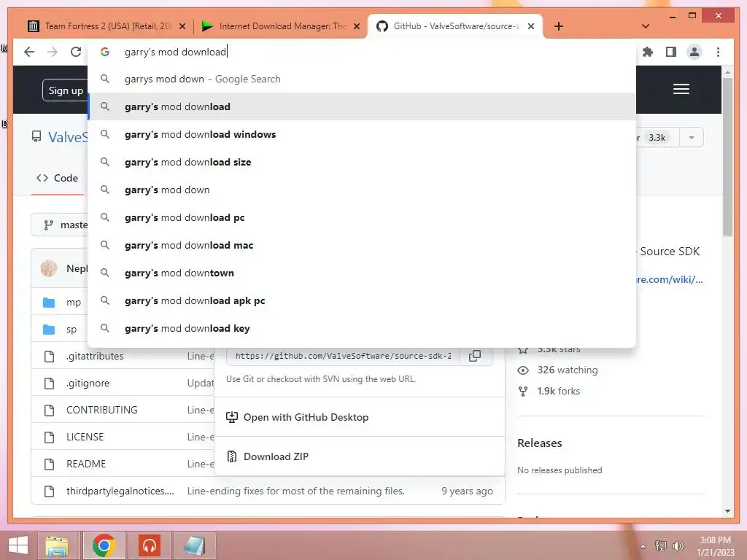Open the Windows Start button
The height and width of the screenshot is (560, 747).
coord(18,545)
